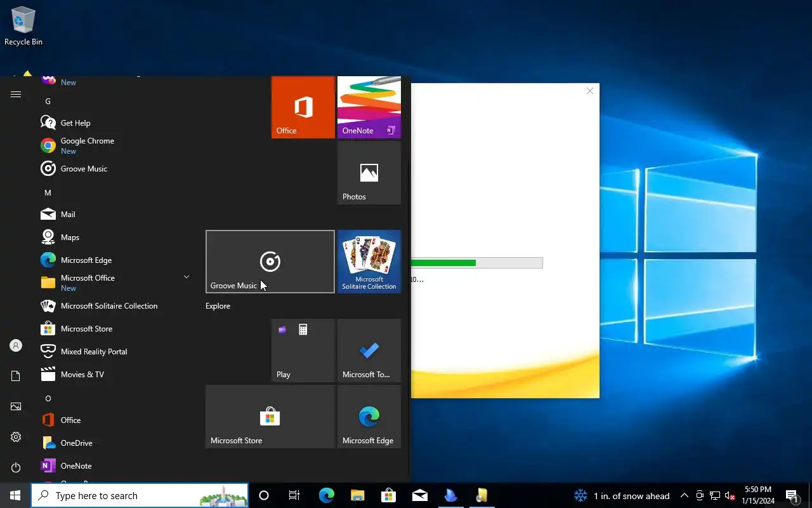Launch Mixed Reality Portal
The image size is (812, 508).
[114, 352]
